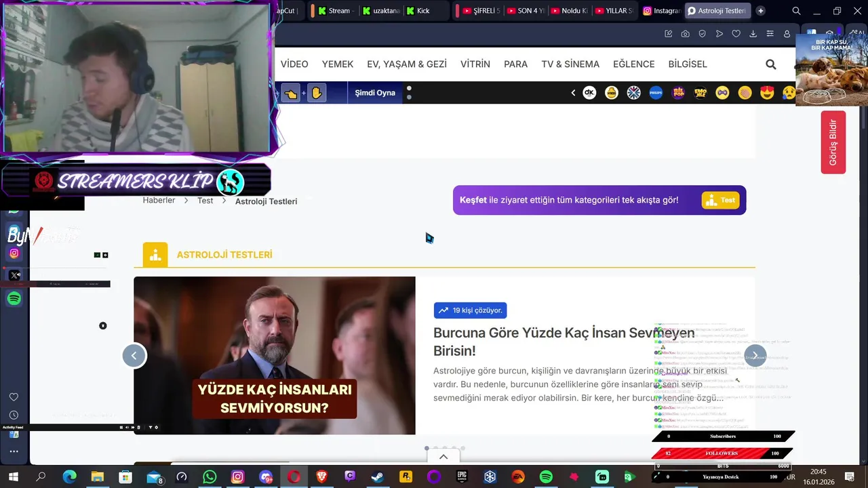
Task: Open WhatsApp from the taskbar
Action: pos(210,477)
